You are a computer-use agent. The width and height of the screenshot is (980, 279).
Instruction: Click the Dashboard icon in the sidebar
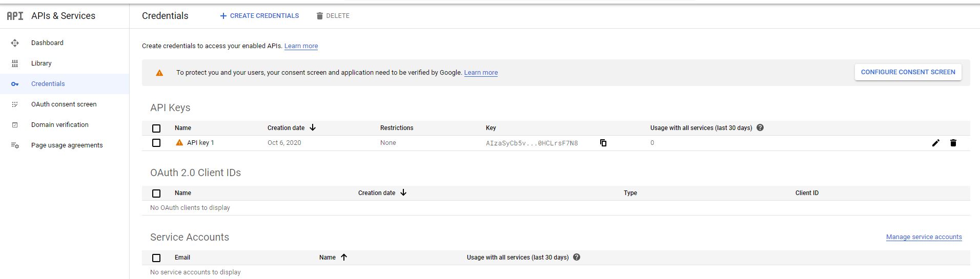pyautogui.click(x=15, y=43)
